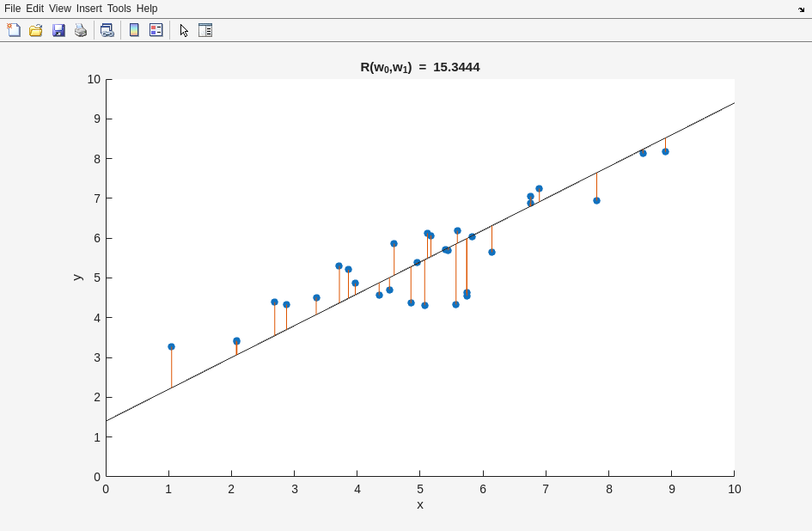
Task: Click the Link Plot chain icon
Action: tap(107, 30)
